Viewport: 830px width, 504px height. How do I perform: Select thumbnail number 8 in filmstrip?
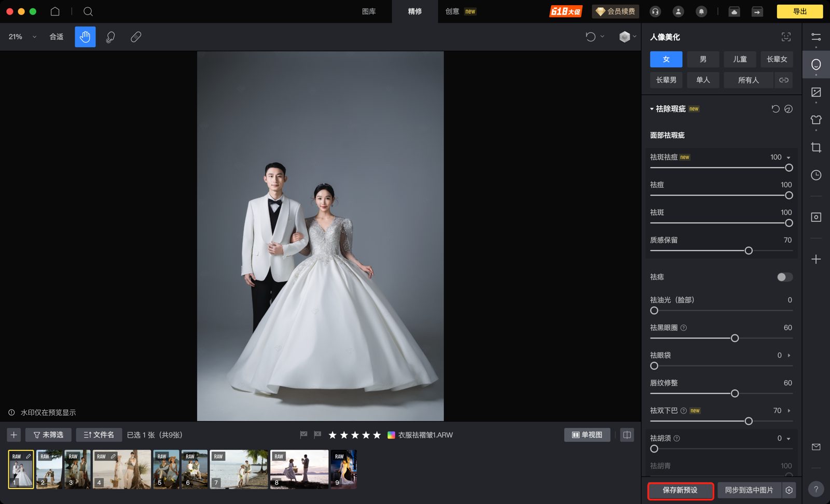click(x=299, y=469)
